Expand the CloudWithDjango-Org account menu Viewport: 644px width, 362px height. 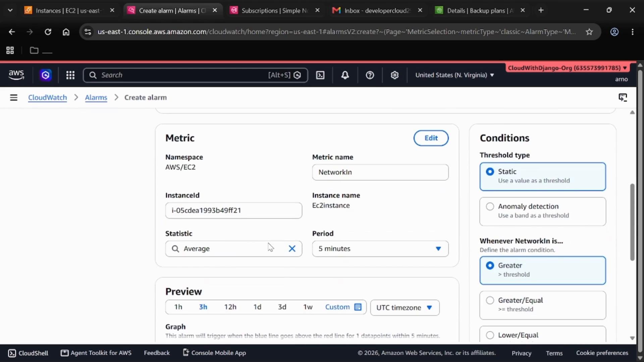click(x=567, y=68)
